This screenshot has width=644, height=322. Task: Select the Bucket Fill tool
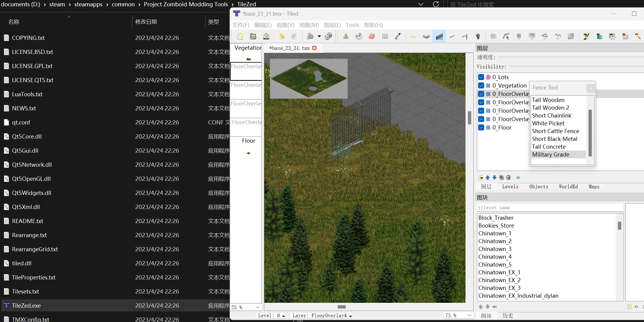[x=359, y=36]
